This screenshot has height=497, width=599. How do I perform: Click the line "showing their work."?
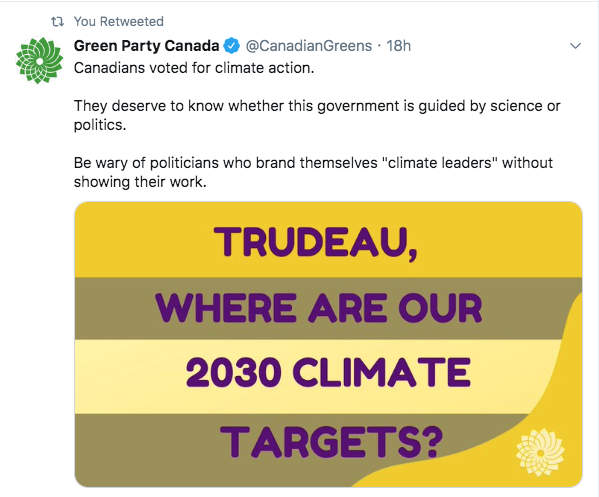[x=140, y=182]
